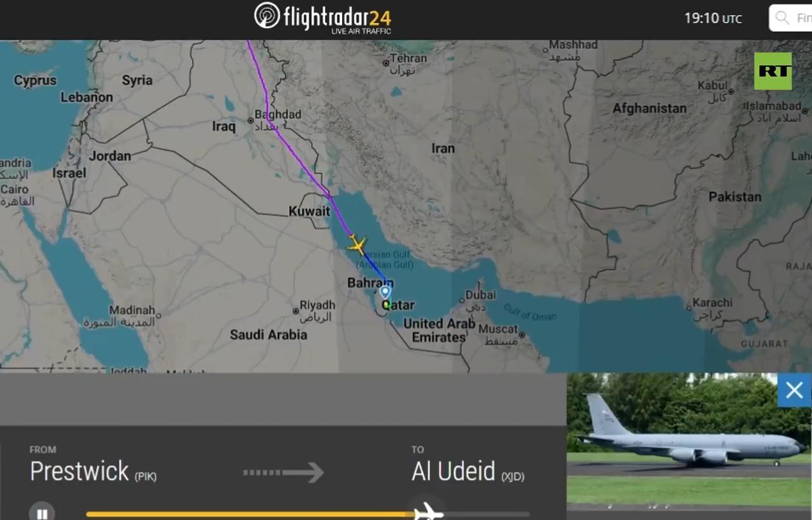Click the plane handle on the playback slider
812x520 pixels.
428,511
